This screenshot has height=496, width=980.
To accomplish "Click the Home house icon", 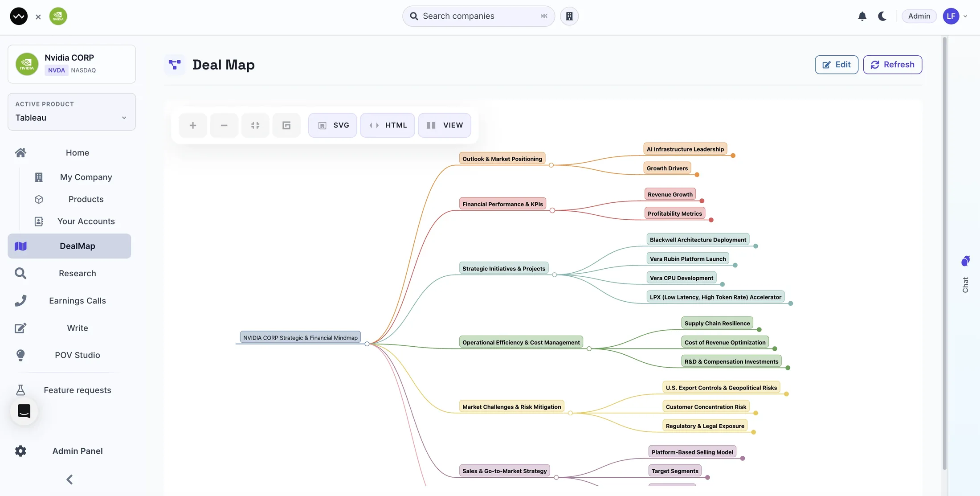I will click(20, 153).
